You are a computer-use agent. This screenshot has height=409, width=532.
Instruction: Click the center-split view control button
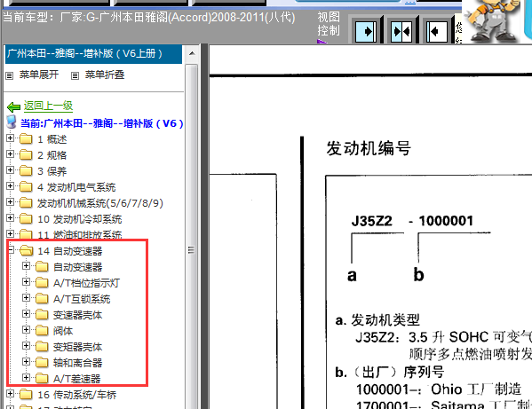(401, 32)
